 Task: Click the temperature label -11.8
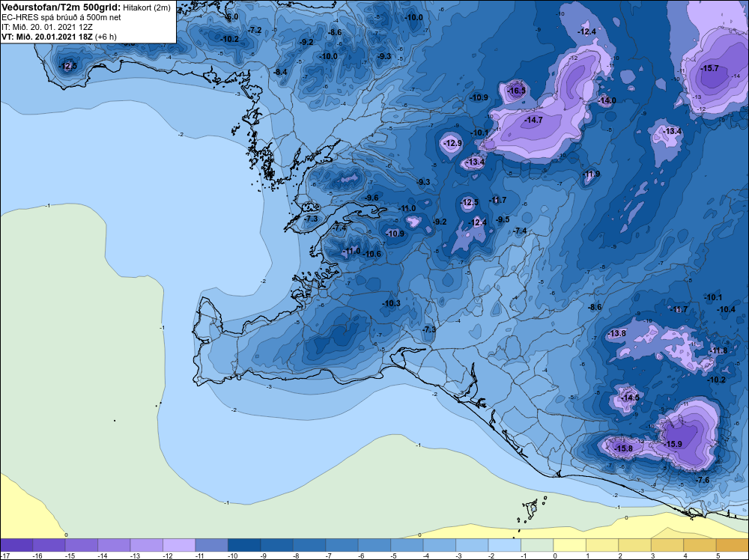pos(718,350)
